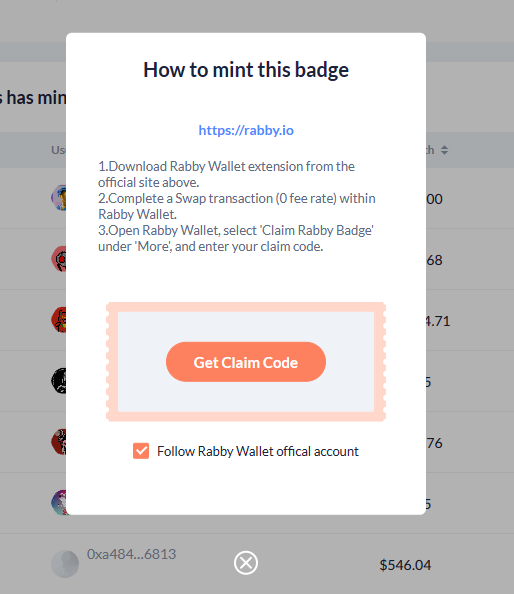
Task: Click the Get Claim Code button
Action: tap(246, 362)
